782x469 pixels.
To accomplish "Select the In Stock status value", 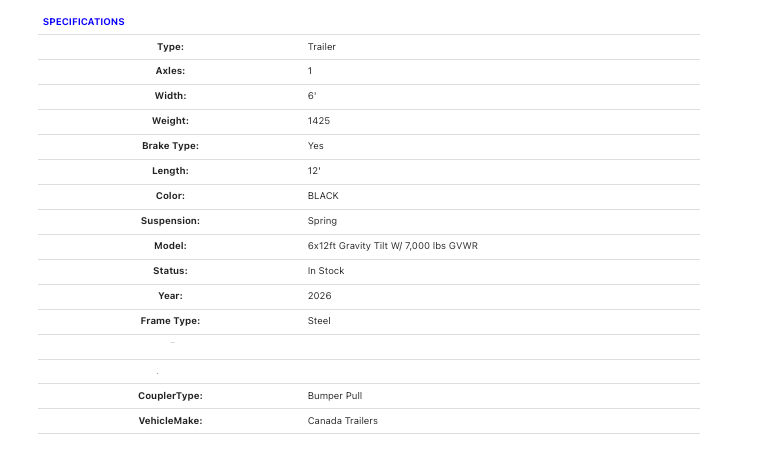I will [326, 271].
